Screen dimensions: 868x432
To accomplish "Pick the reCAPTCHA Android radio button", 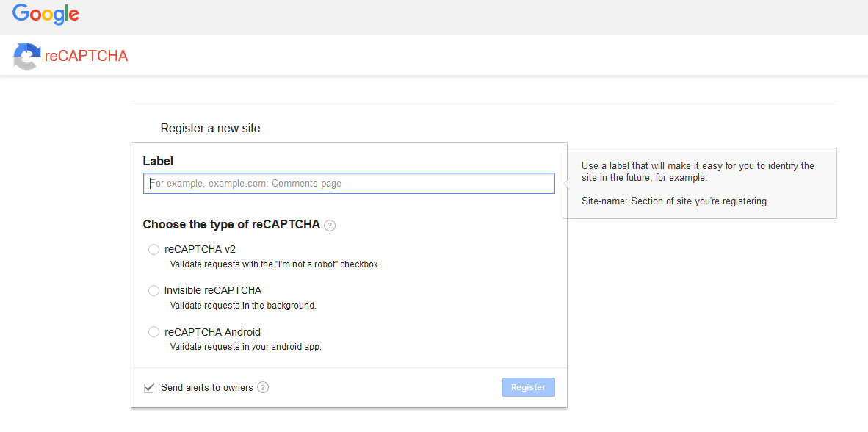I will 153,332.
